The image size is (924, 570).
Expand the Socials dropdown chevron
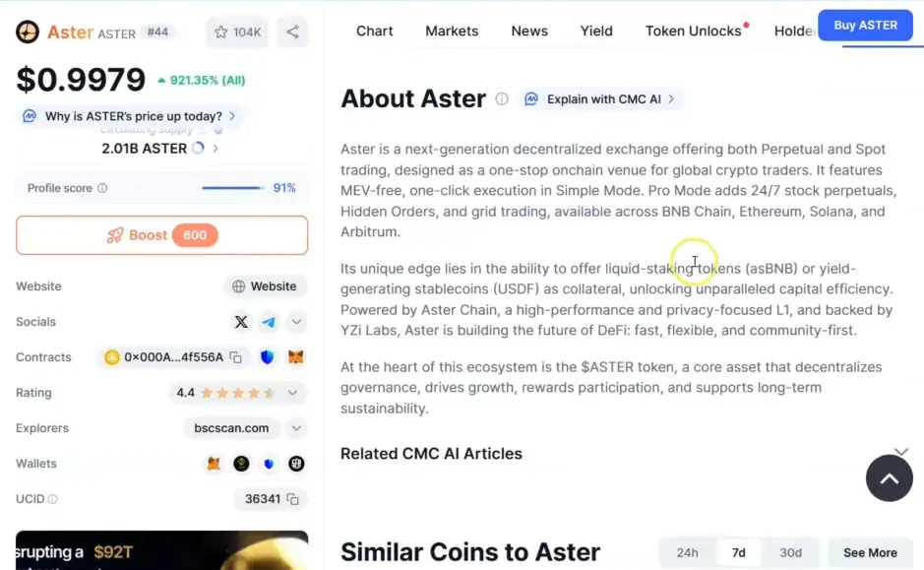296,322
